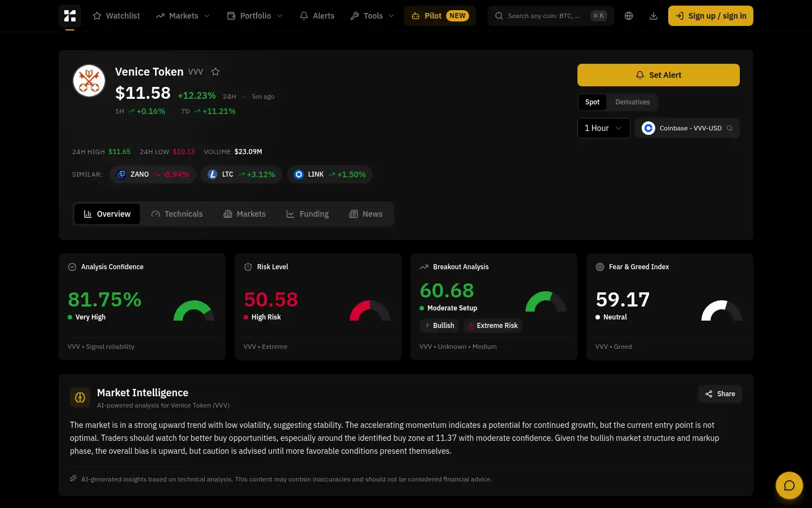Click Sign up / sign in

tap(710, 16)
